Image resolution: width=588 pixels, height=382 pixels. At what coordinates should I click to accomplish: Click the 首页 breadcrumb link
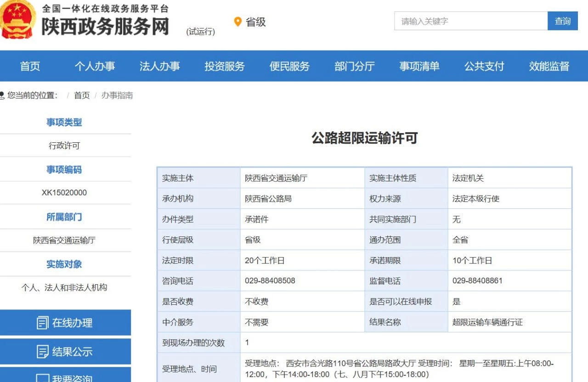[82, 95]
